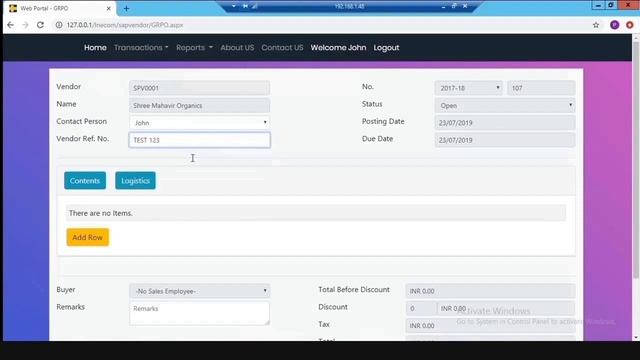This screenshot has height=360, width=640.
Task: Click the Remarks text area
Action: coord(200,313)
